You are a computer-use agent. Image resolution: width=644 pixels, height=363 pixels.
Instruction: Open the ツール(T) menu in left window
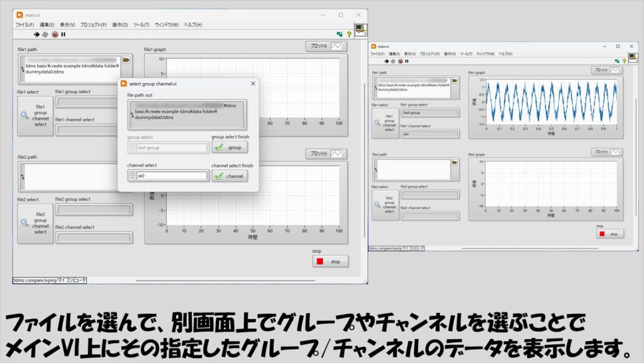coord(142,25)
